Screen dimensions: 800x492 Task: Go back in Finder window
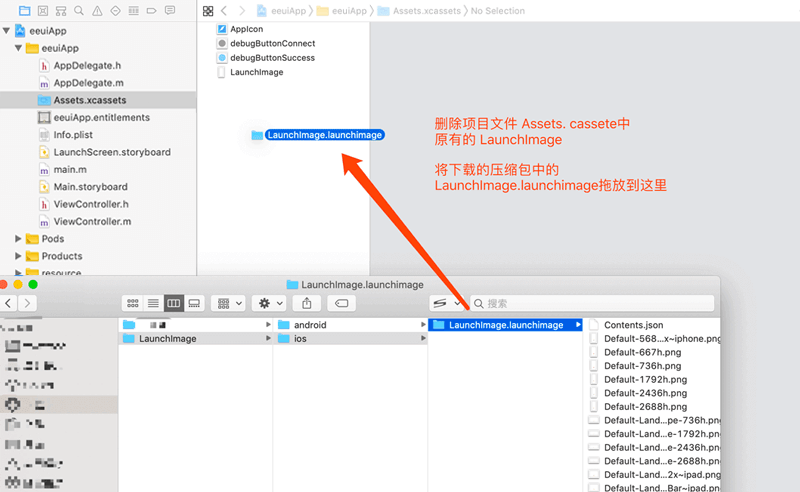9,303
